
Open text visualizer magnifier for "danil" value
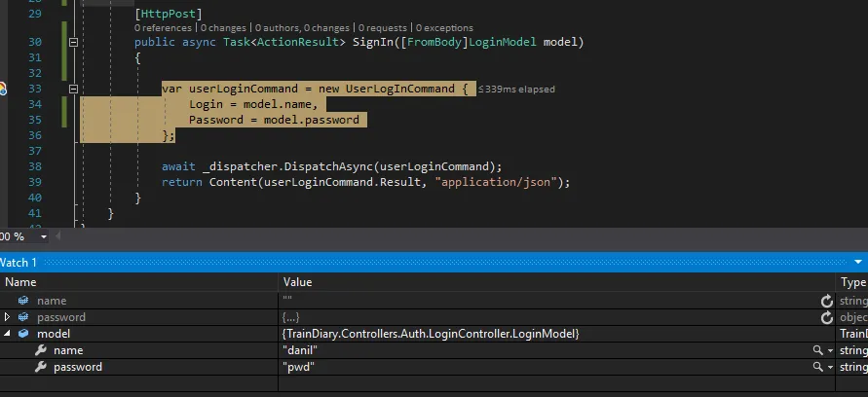817,350
